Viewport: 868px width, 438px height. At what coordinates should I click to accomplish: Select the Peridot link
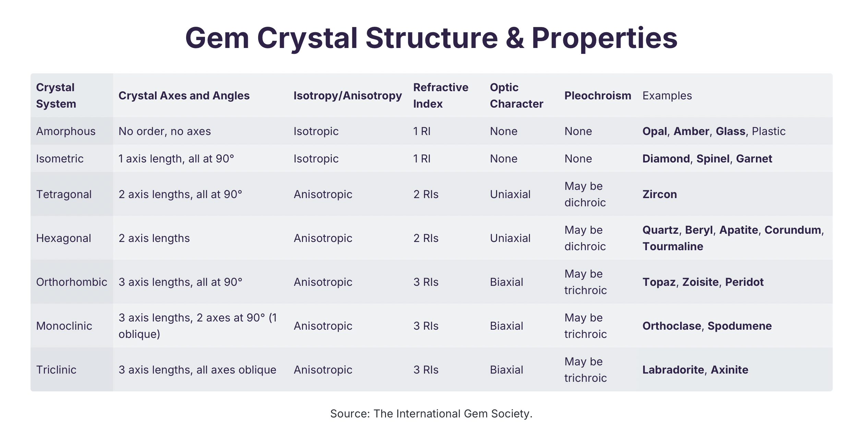[744, 282]
